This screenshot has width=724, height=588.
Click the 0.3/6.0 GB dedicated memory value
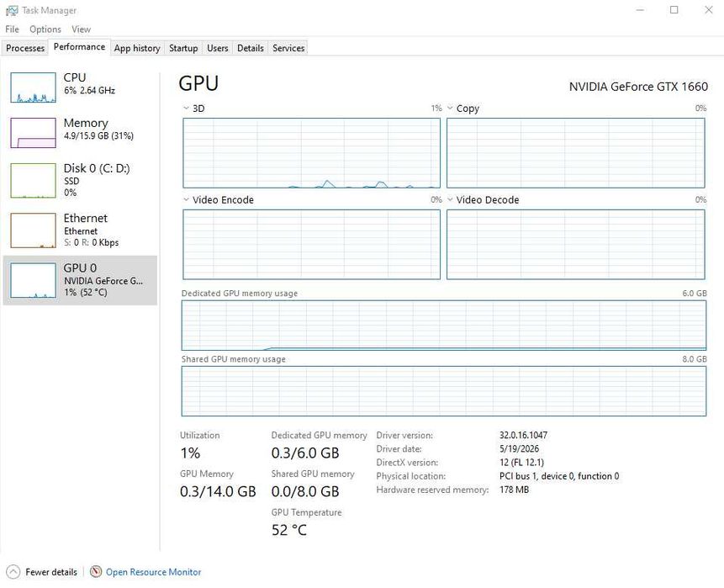point(305,453)
